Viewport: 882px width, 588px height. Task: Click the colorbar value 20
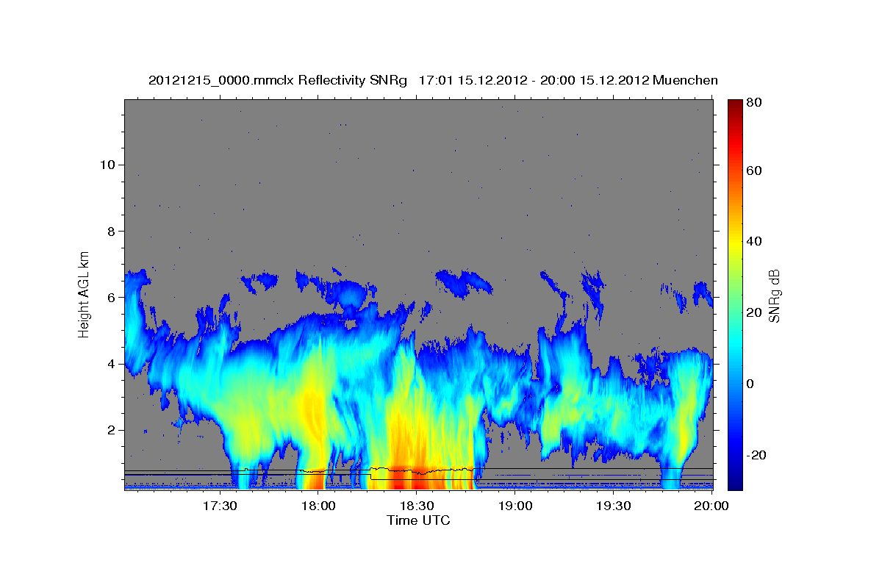click(x=754, y=312)
